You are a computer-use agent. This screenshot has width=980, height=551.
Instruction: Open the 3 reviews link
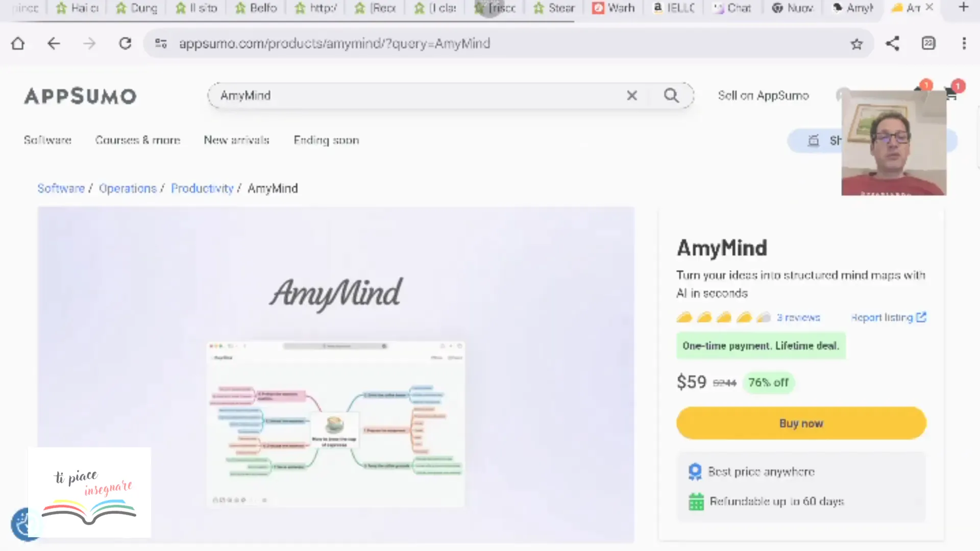pyautogui.click(x=798, y=317)
